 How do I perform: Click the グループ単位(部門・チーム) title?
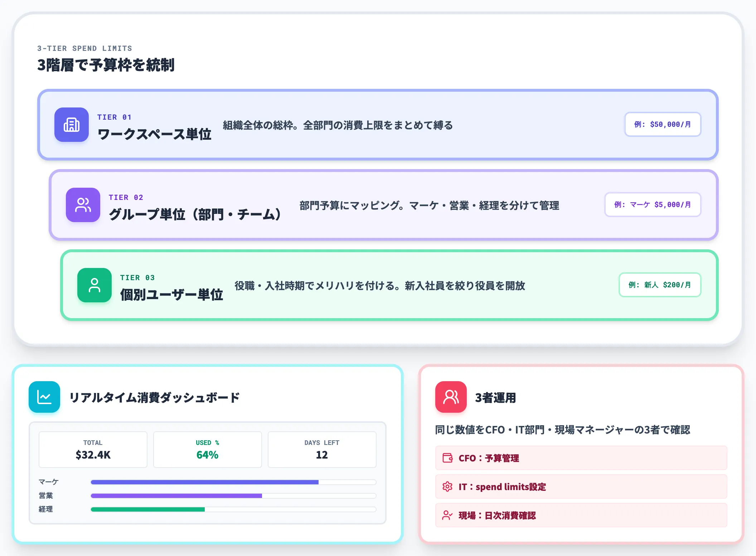(x=195, y=215)
